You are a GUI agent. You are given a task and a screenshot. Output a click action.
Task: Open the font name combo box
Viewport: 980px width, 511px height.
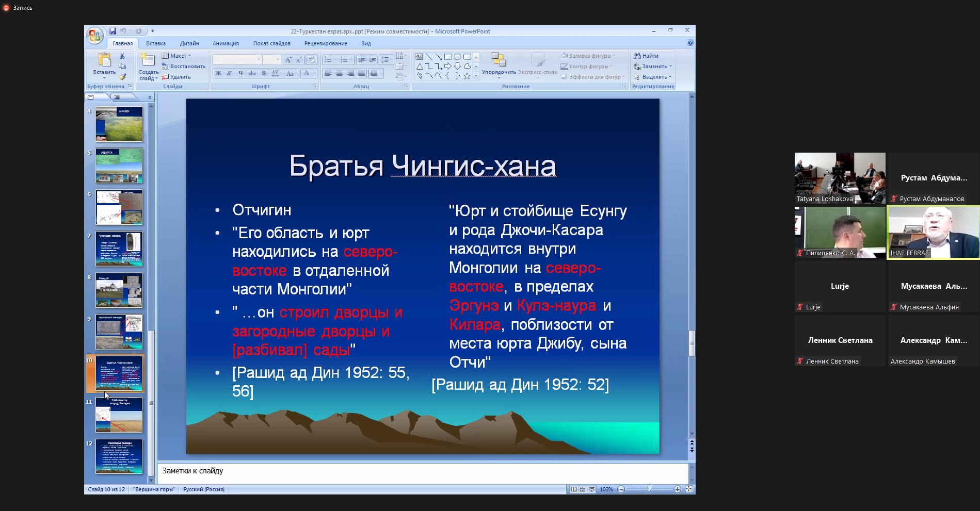(x=237, y=60)
